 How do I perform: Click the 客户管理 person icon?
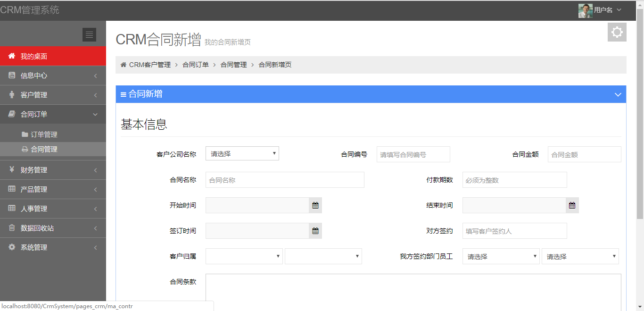pos(12,94)
